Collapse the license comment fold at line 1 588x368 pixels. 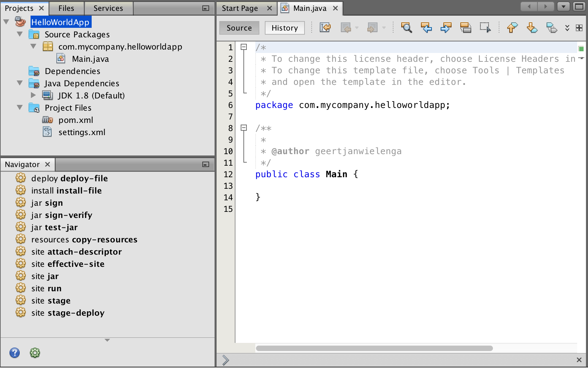(x=244, y=47)
